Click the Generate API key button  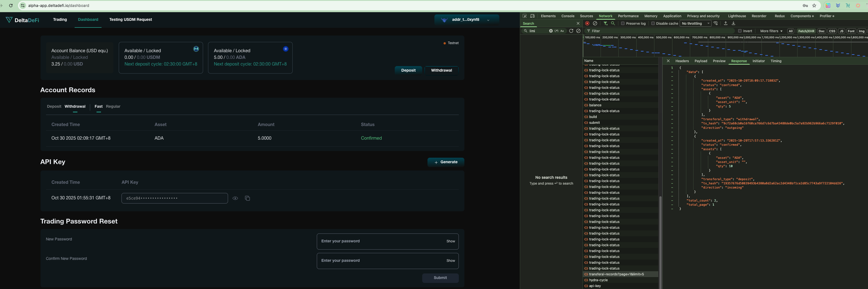click(x=446, y=162)
